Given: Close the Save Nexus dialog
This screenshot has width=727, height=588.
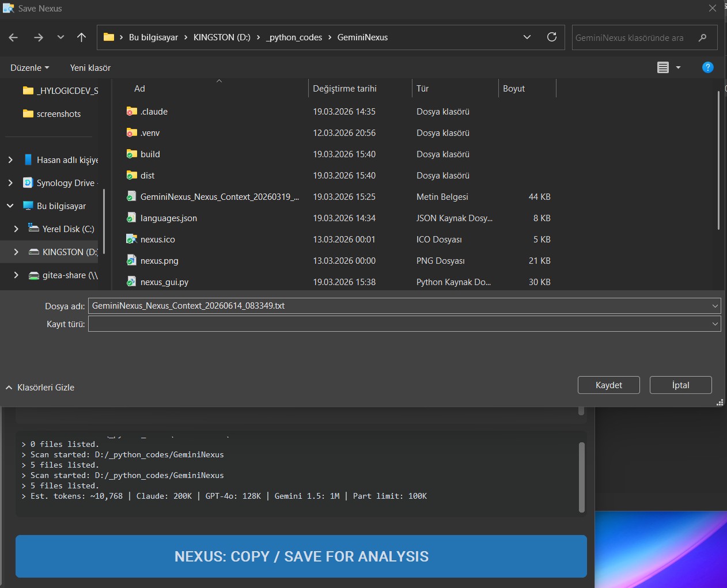Looking at the screenshot, I should pyautogui.click(x=713, y=8).
